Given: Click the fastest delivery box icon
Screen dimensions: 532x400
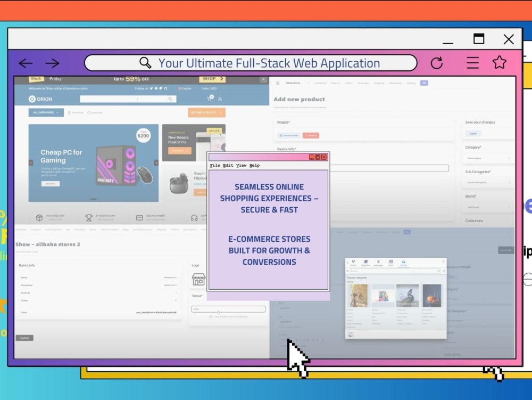Looking at the screenshot, I should pos(39,218).
